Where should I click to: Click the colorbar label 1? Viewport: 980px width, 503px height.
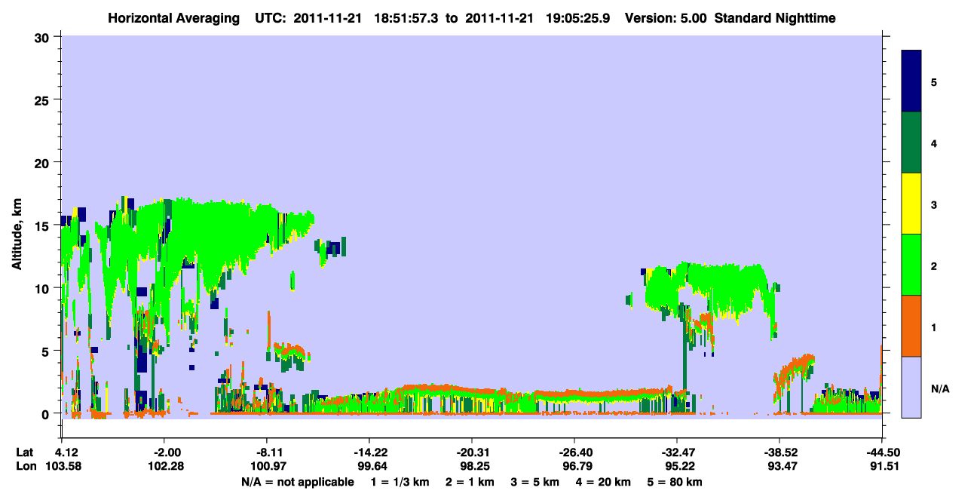[x=934, y=326]
